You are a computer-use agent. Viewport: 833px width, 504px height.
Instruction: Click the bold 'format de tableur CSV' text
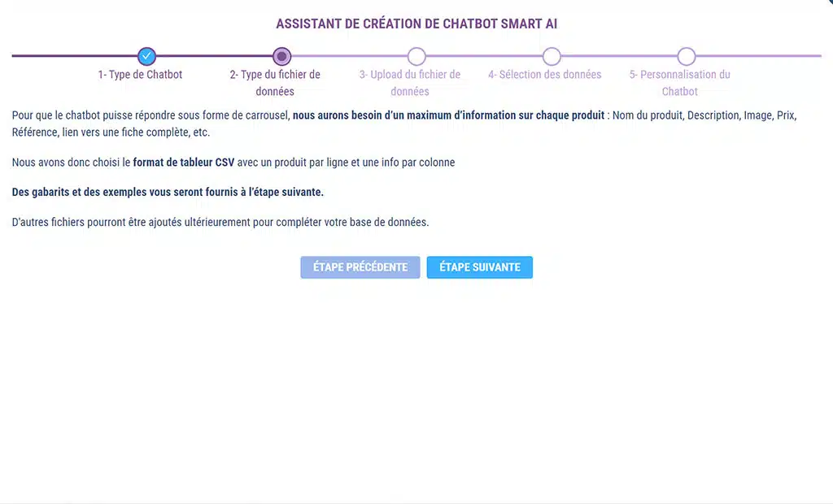pos(184,163)
